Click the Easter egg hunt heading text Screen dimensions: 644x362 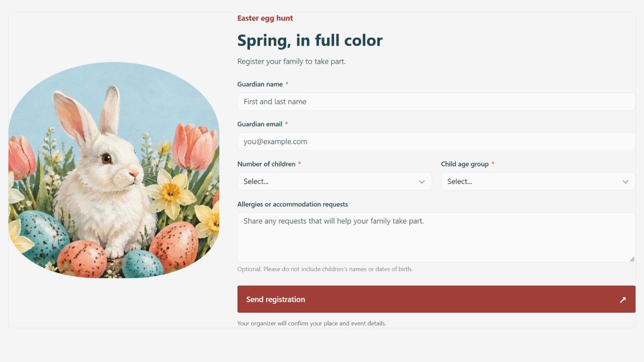pos(265,18)
